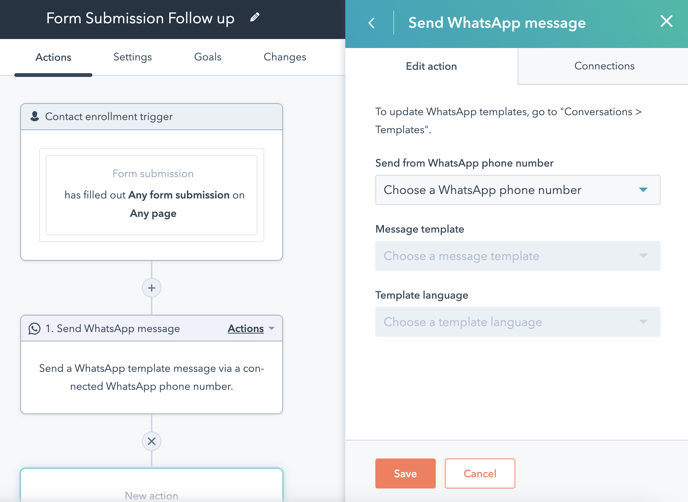Click the New action placeholder card
The width and height of the screenshot is (688, 502).
(151, 485)
